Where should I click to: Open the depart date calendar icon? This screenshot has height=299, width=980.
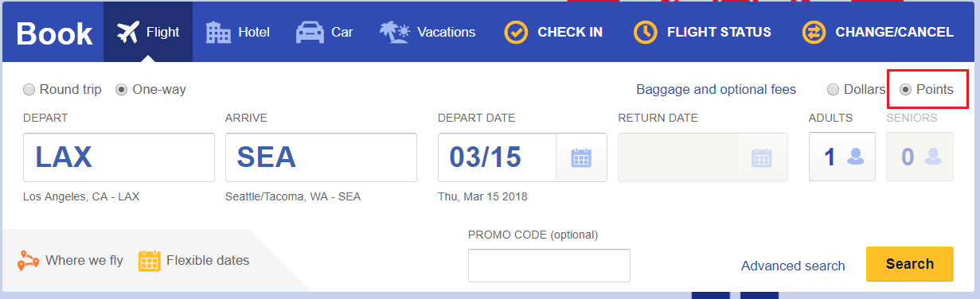(581, 157)
